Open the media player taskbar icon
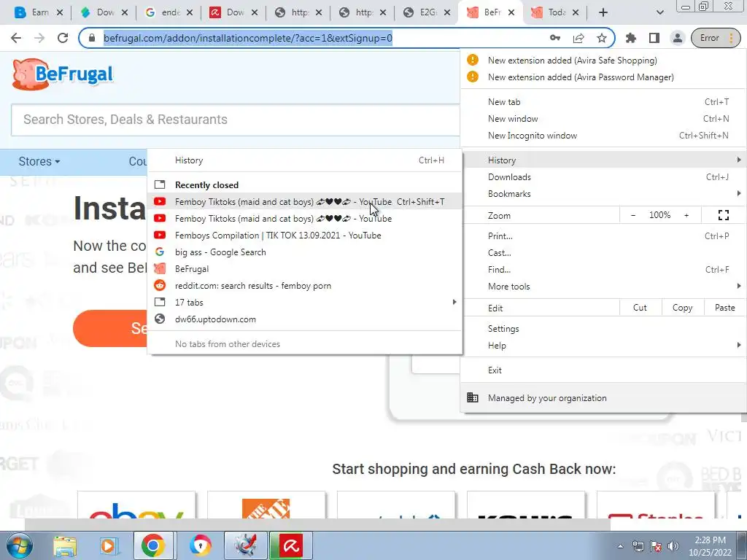Viewport: 747px width, 560px height. coord(108,545)
